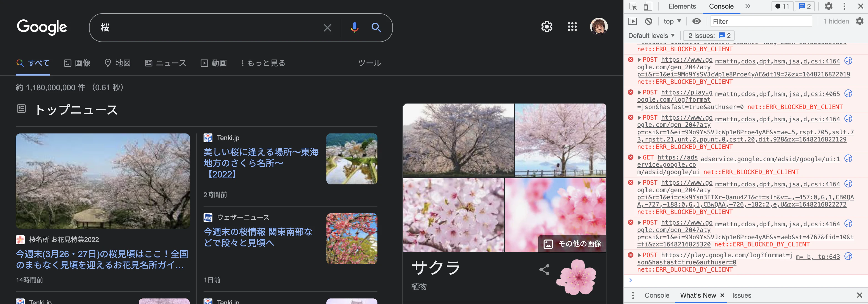868x304 pixels.
Task: Open Default levels dropdown
Action: [x=651, y=36]
